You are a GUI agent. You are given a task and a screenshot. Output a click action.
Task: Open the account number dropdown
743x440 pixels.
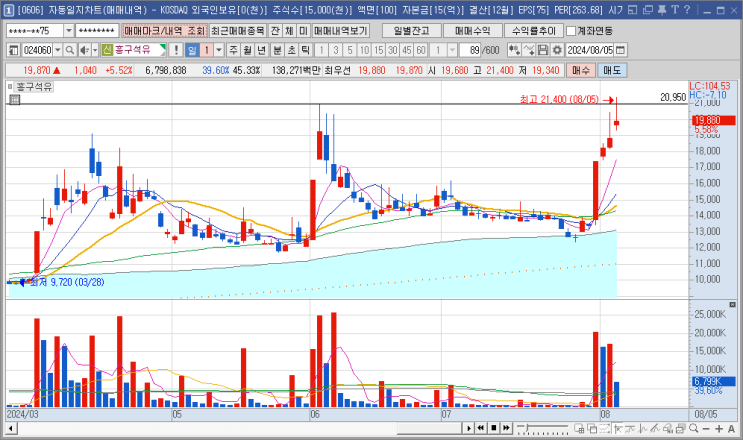69,31
